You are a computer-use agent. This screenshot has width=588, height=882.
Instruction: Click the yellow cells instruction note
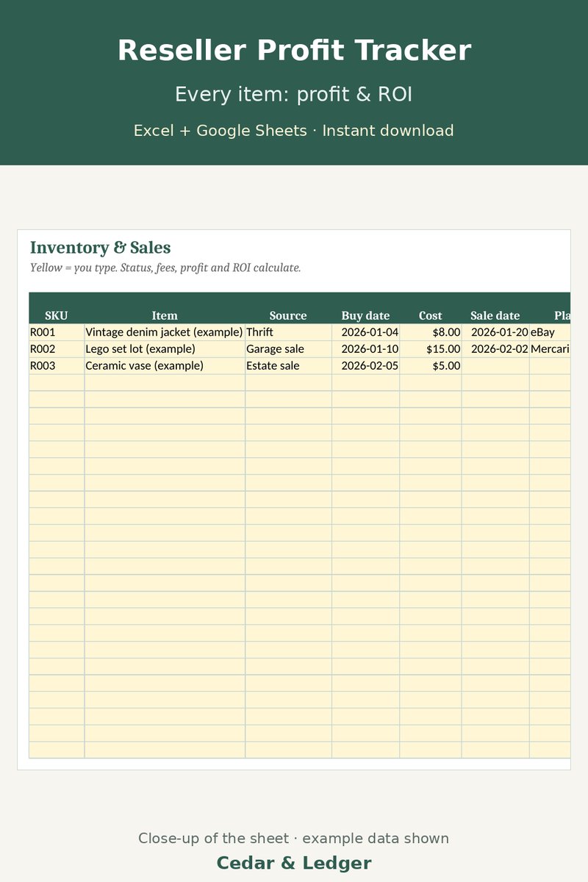(x=165, y=268)
